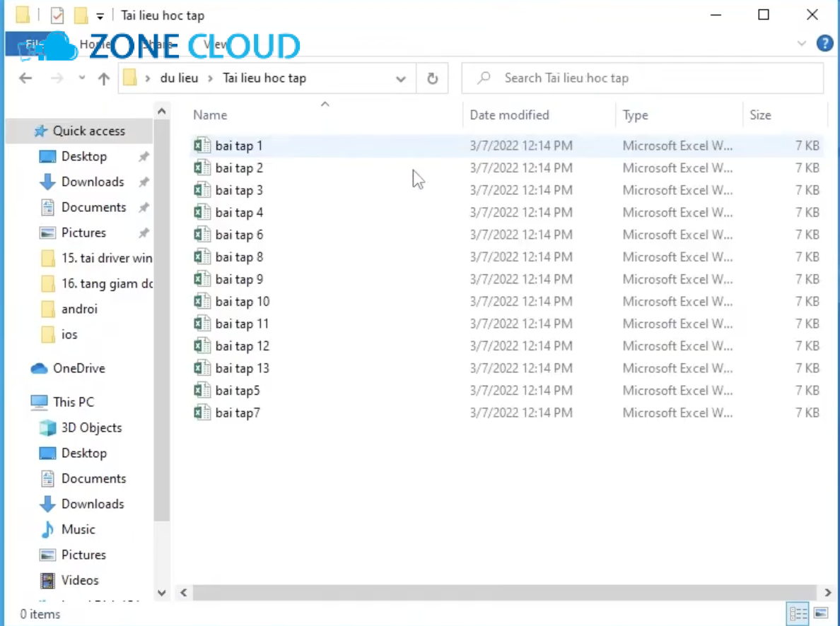Image resolution: width=840 pixels, height=626 pixels.
Task: Select the bai tap 4 Excel icon
Action: click(x=202, y=213)
